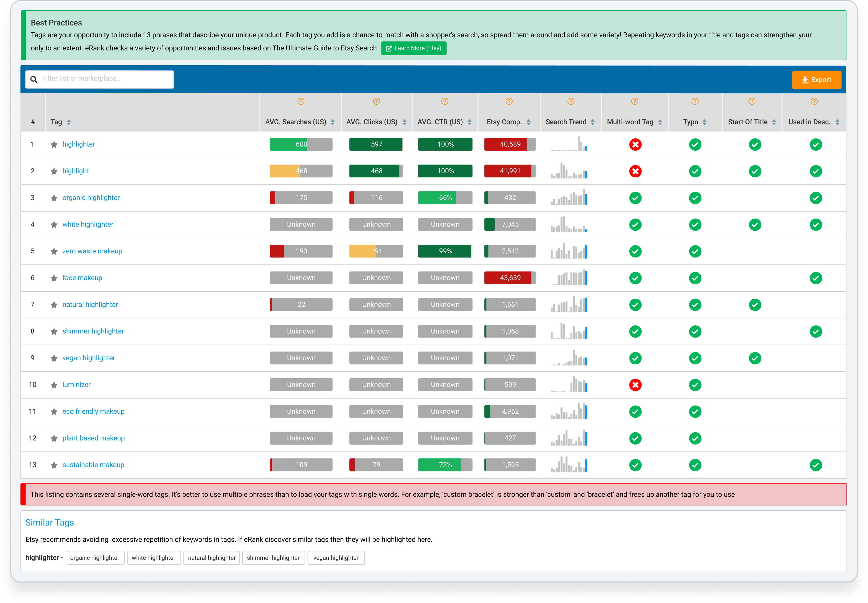Screen dimensions: 868x603
Task: Sort by Tag column arrows
Action: pyautogui.click(x=69, y=122)
